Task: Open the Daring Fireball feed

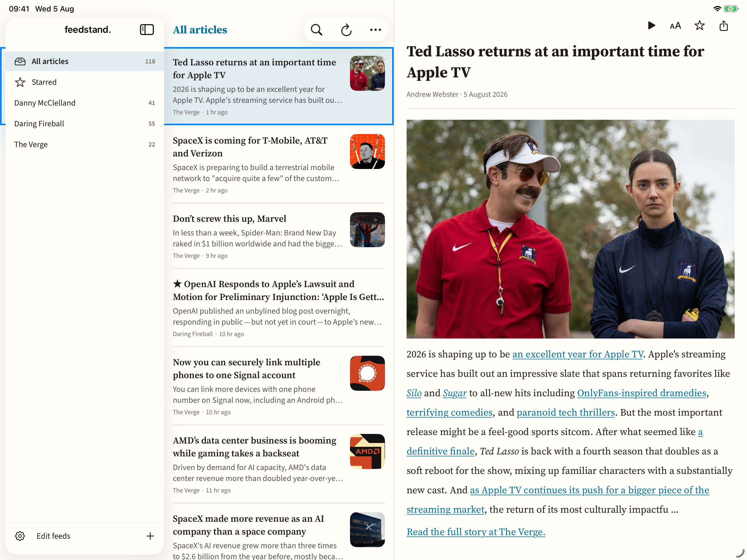Action: click(85, 124)
